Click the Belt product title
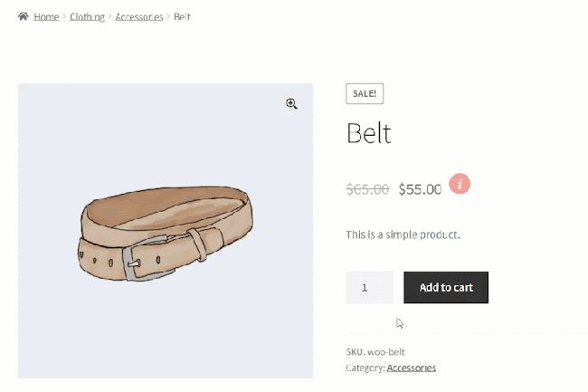Image resolution: width=588 pixels, height=392 pixels. click(x=369, y=134)
